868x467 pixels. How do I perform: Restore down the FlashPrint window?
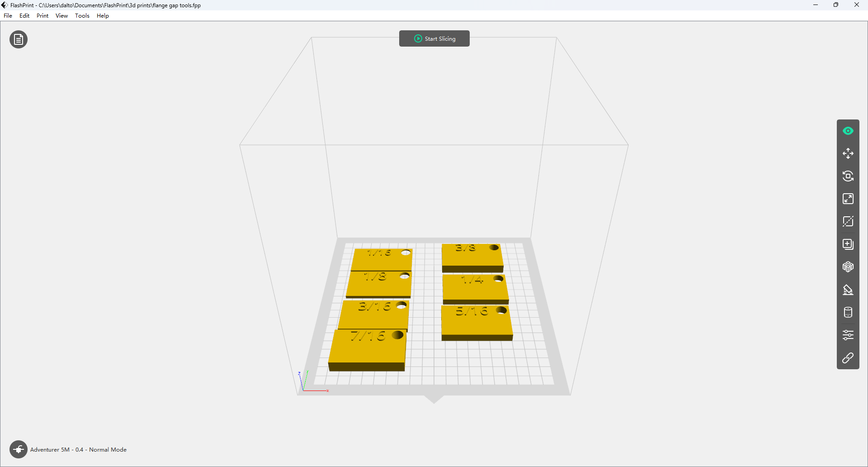[x=836, y=5]
